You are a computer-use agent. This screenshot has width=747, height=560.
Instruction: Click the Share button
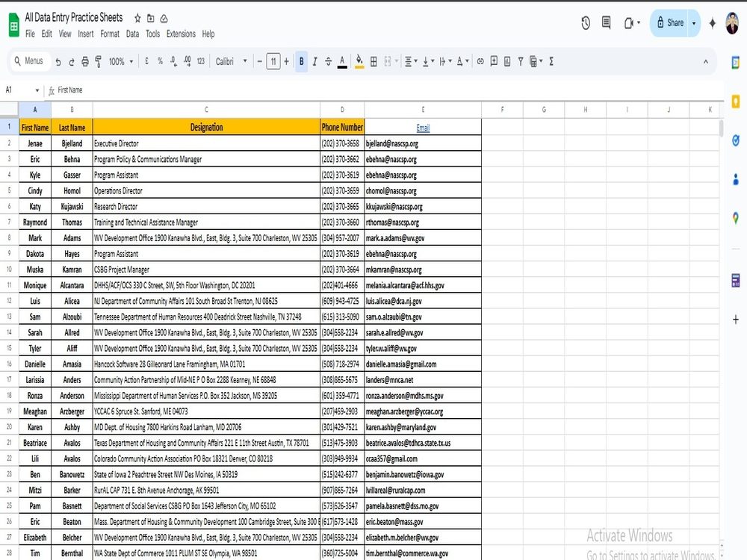point(669,22)
